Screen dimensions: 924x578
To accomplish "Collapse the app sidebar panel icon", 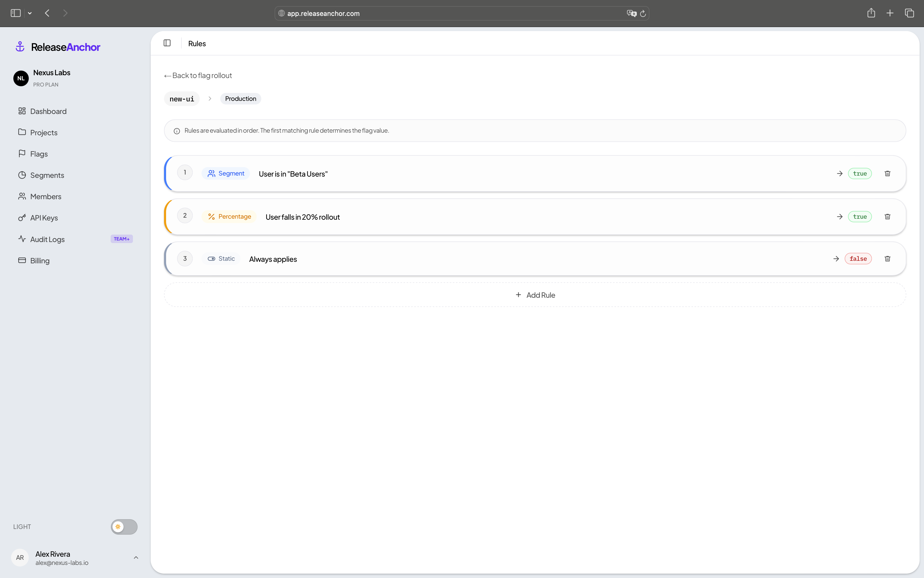I will tap(167, 43).
